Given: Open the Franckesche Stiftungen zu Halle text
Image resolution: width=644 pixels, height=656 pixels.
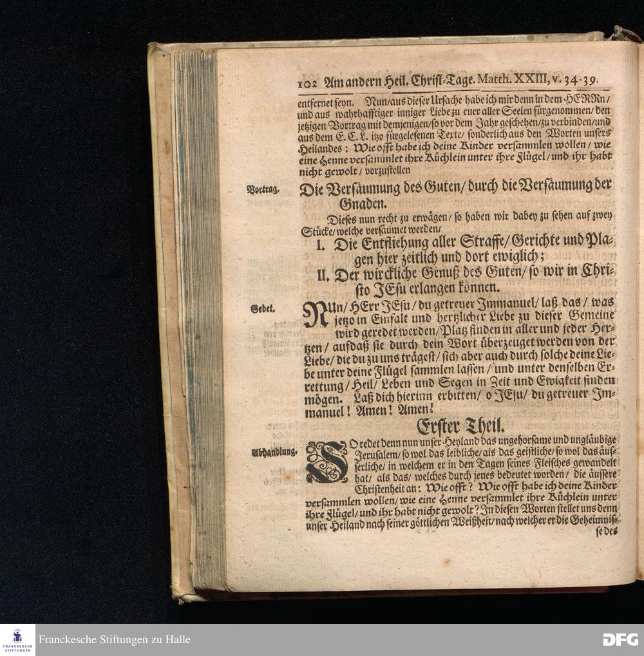Looking at the screenshot, I should [114, 640].
